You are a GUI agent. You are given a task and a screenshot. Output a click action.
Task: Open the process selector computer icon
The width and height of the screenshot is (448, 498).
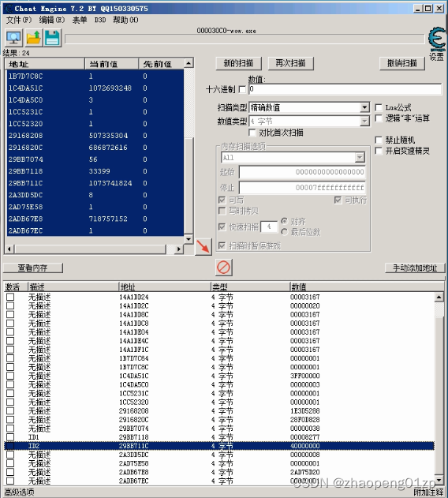14,38
